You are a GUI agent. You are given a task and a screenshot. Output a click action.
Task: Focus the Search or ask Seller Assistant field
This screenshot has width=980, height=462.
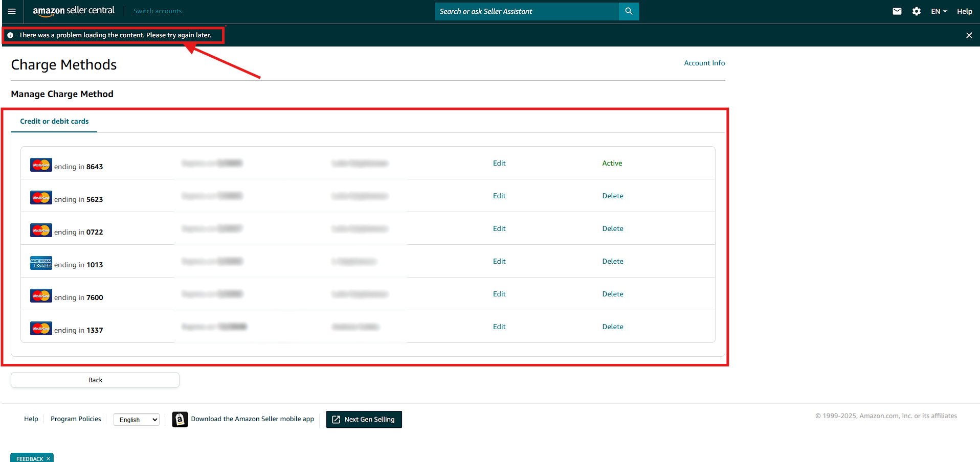pos(527,11)
